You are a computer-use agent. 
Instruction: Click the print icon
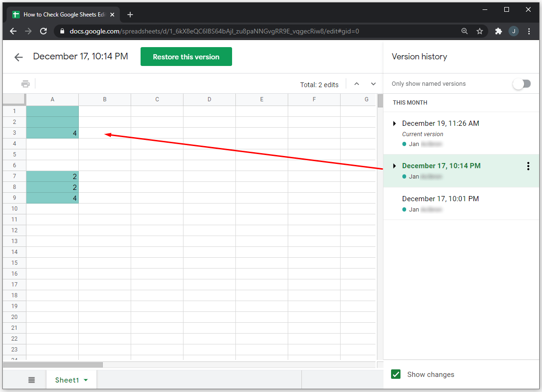(x=25, y=84)
